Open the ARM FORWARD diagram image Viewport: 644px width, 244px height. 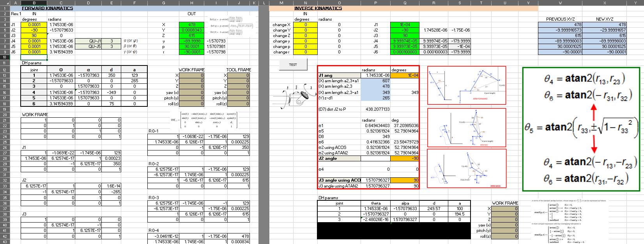(x=467, y=85)
